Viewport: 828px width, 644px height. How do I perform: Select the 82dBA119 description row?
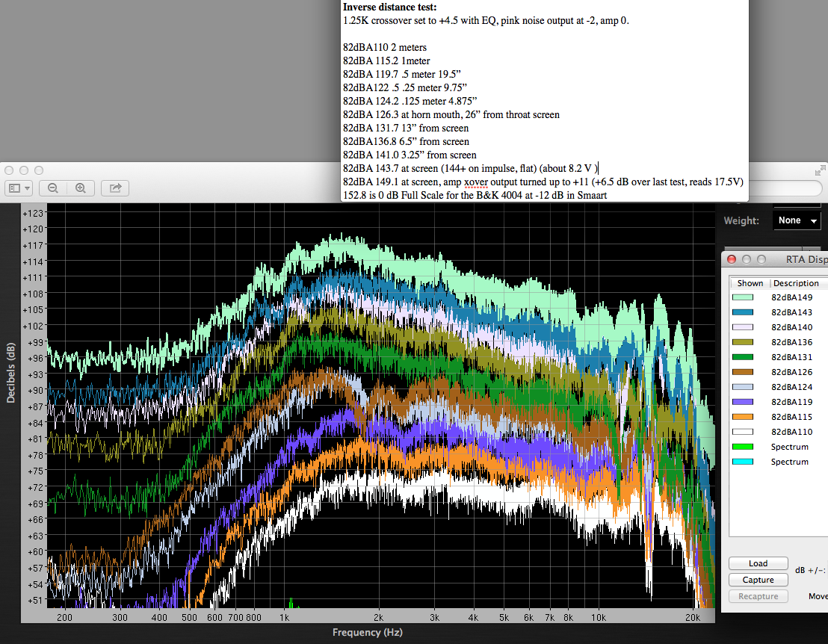[x=791, y=402]
